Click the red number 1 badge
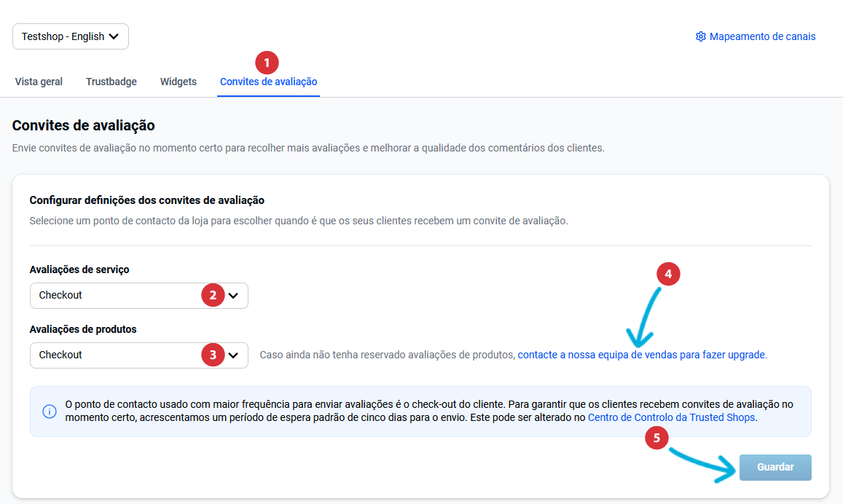This screenshot has height=504, width=843. tap(267, 63)
